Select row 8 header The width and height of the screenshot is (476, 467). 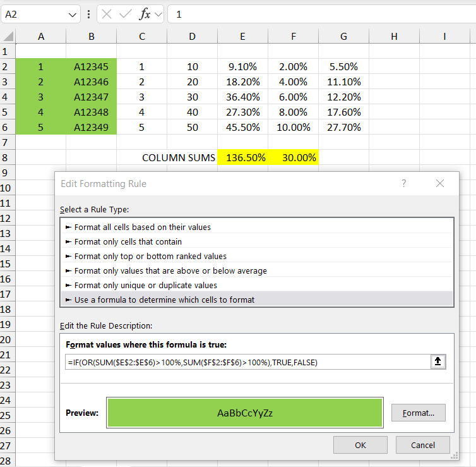pos(8,157)
